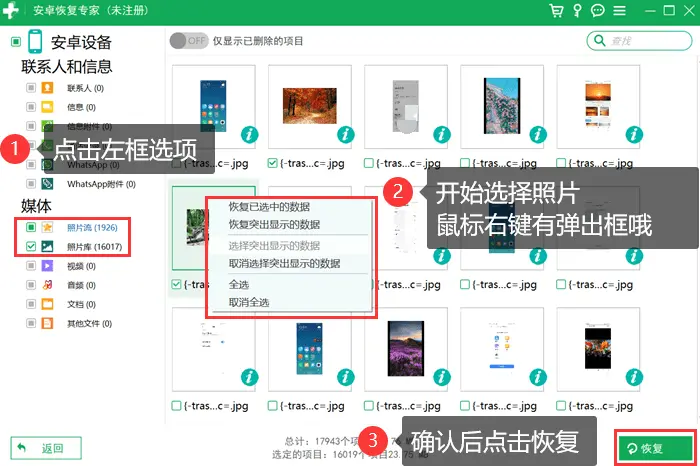Click the magnifier icon in search box
The width and height of the screenshot is (700, 466).
coord(599,41)
